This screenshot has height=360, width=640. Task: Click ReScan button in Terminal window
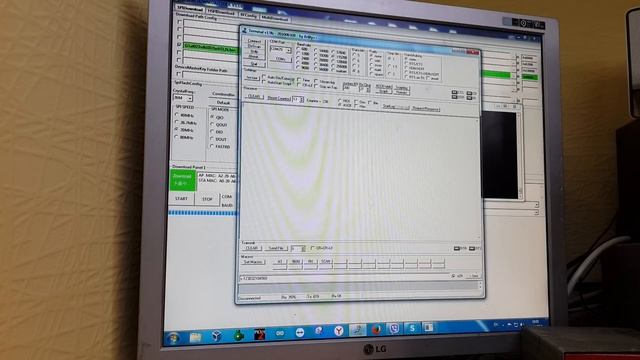(x=254, y=46)
